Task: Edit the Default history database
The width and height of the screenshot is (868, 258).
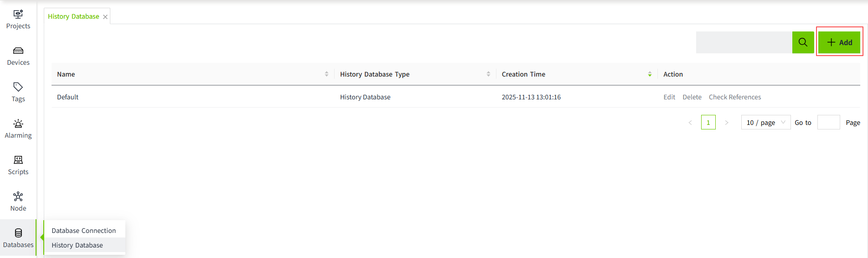Action: pyautogui.click(x=669, y=97)
